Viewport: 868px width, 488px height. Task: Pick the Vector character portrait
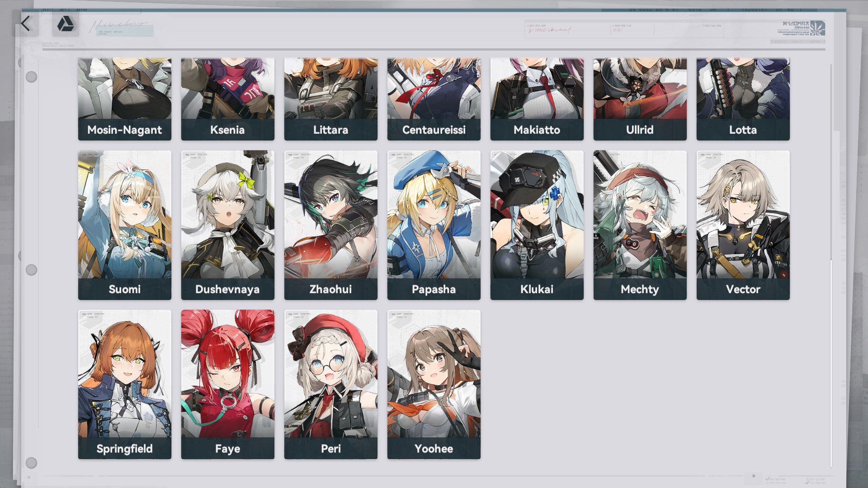pyautogui.click(x=743, y=225)
